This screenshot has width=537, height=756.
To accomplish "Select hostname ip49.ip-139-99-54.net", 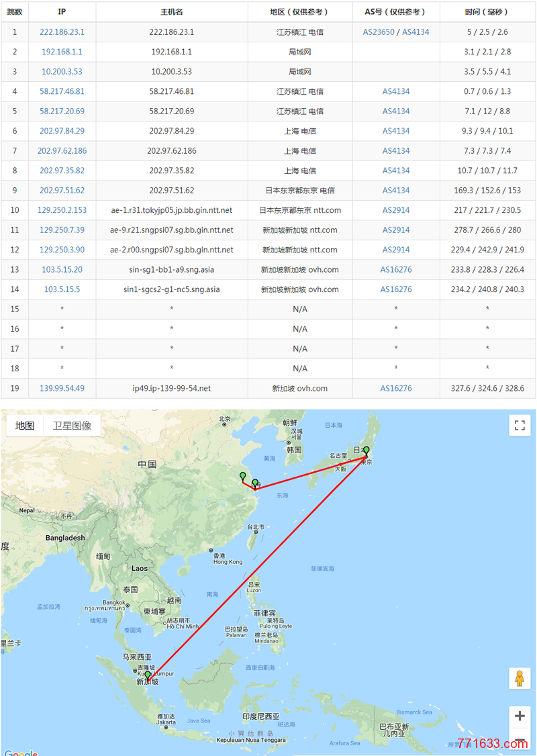I will [172, 388].
